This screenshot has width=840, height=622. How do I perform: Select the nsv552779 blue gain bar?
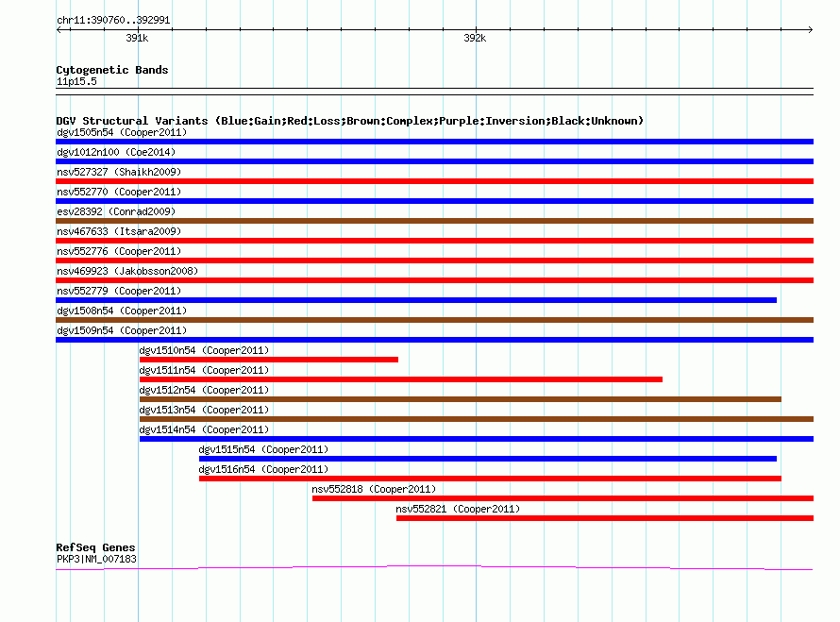[416, 300]
